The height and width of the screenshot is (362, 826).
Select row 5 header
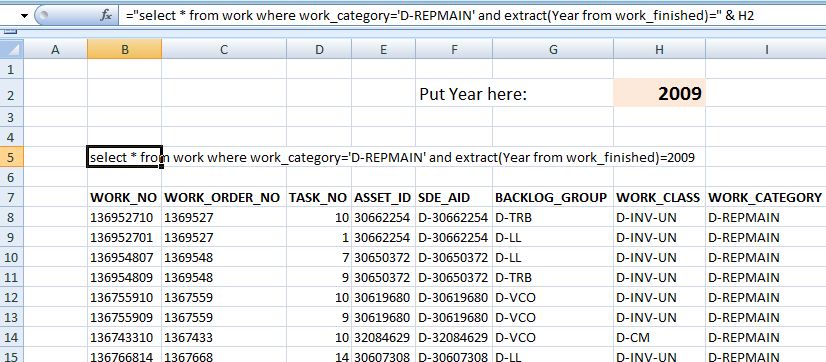[x=13, y=157]
